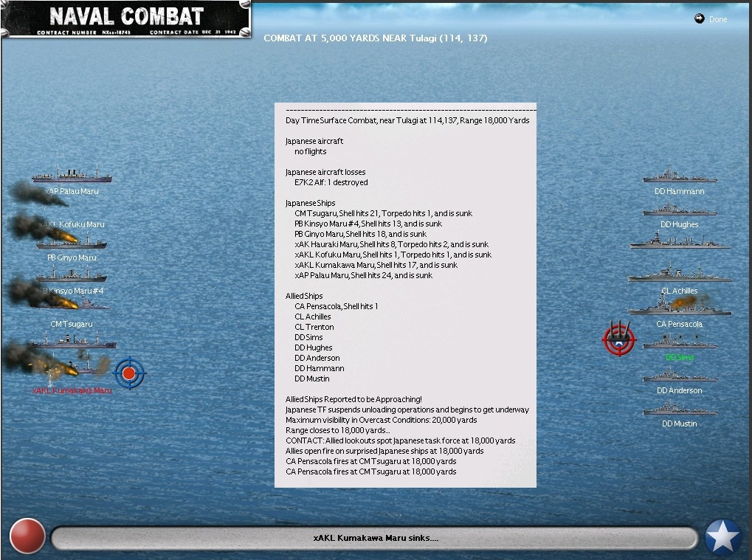Click the 'Day Time Surface Combat' report line

click(x=407, y=120)
